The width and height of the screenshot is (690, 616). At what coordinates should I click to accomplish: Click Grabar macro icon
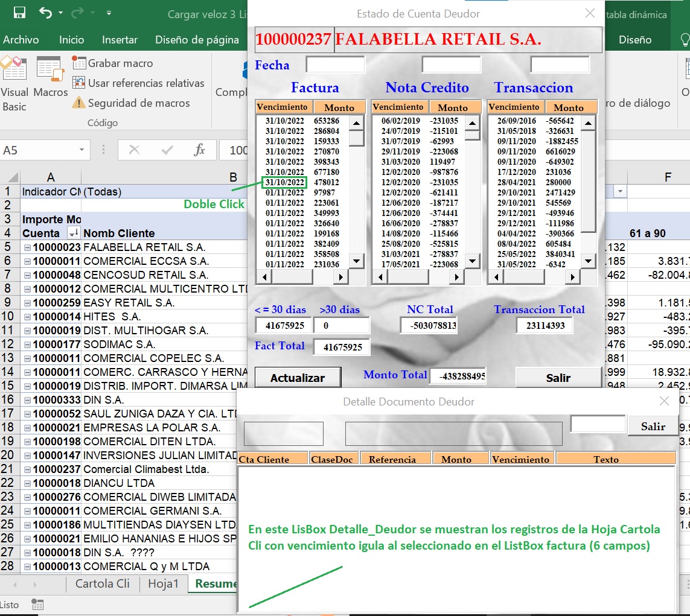[x=78, y=63]
